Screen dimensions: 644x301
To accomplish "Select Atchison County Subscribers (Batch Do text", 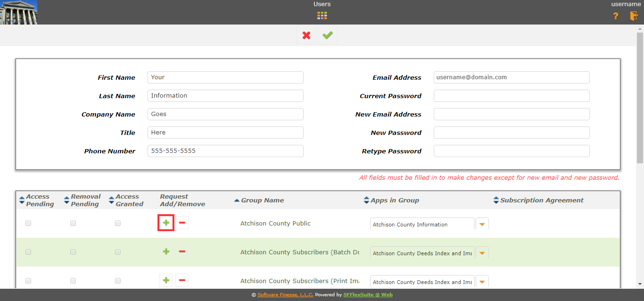I will pos(300,252).
